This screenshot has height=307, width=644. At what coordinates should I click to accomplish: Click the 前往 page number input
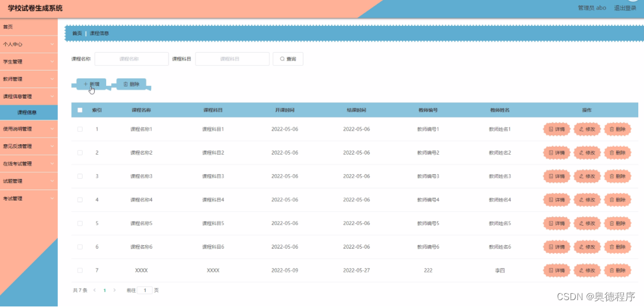point(145,290)
